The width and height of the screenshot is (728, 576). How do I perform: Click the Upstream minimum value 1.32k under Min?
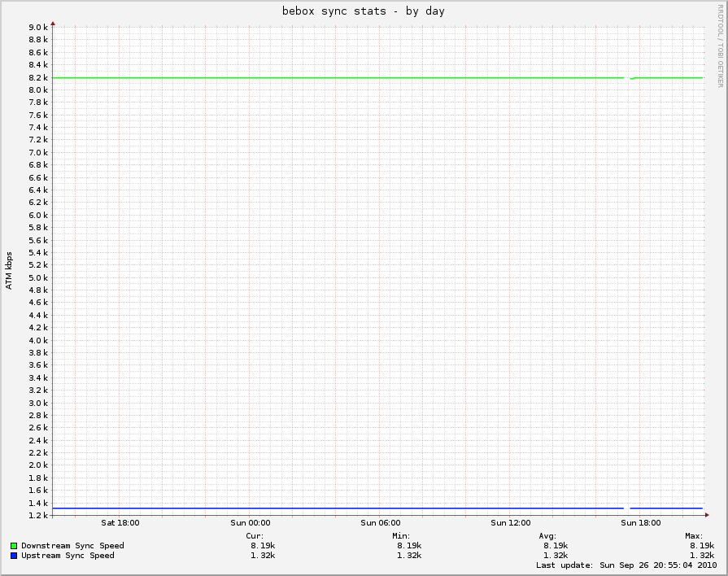(409, 556)
